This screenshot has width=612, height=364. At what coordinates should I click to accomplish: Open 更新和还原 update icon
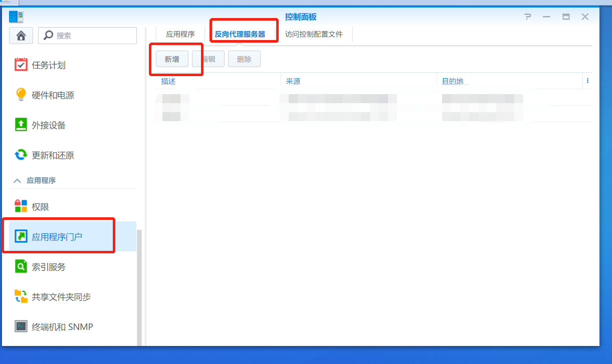click(x=21, y=155)
